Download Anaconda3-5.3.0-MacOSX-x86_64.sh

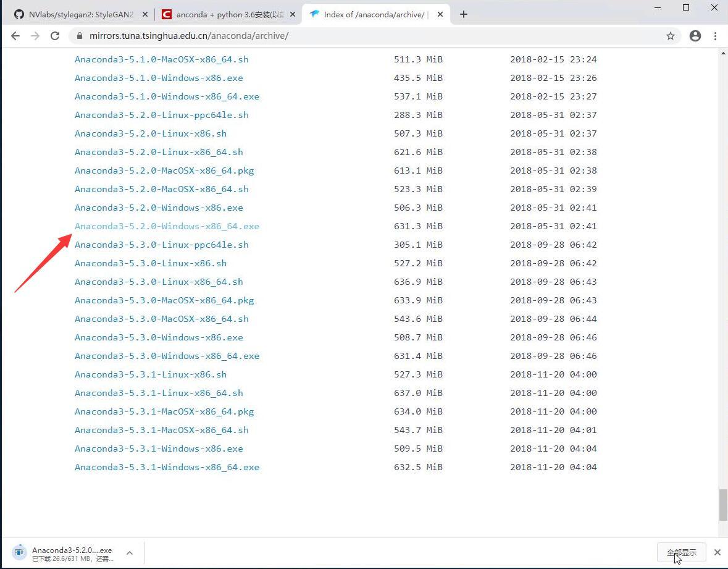click(x=162, y=319)
